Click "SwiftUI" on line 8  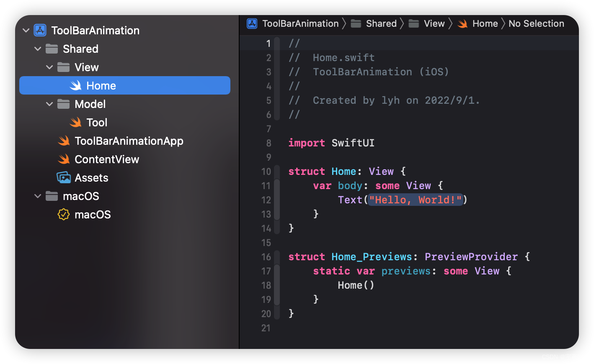(x=353, y=143)
